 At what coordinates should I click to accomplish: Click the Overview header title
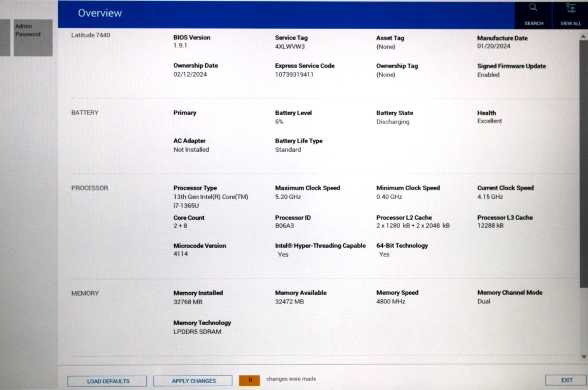click(x=100, y=13)
